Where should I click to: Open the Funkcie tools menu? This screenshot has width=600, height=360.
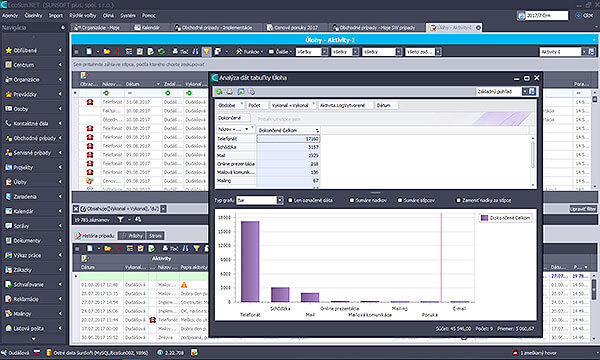(249, 51)
